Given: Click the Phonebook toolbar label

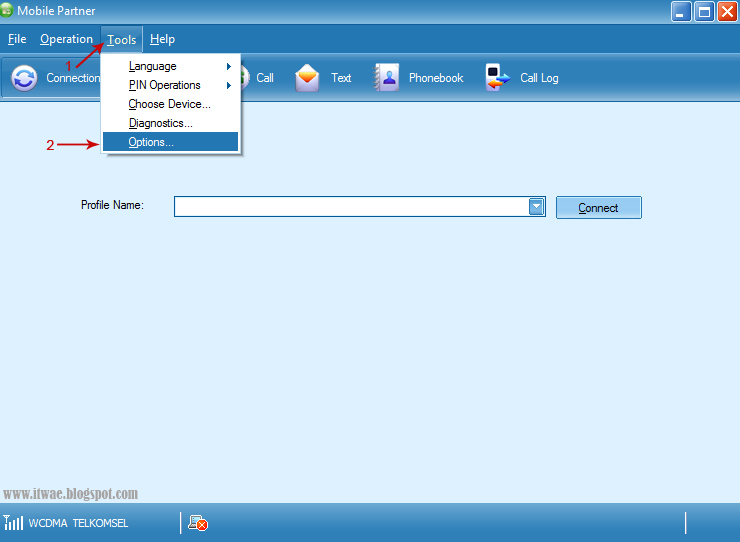Looking at the screenshot, I should pyautogui.click(x=436, y=78).
